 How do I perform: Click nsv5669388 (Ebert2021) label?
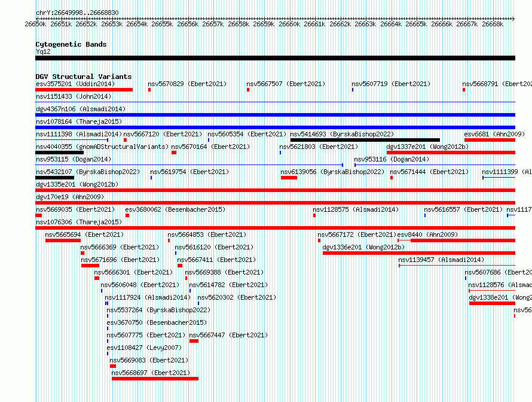[x=224, y=272]
